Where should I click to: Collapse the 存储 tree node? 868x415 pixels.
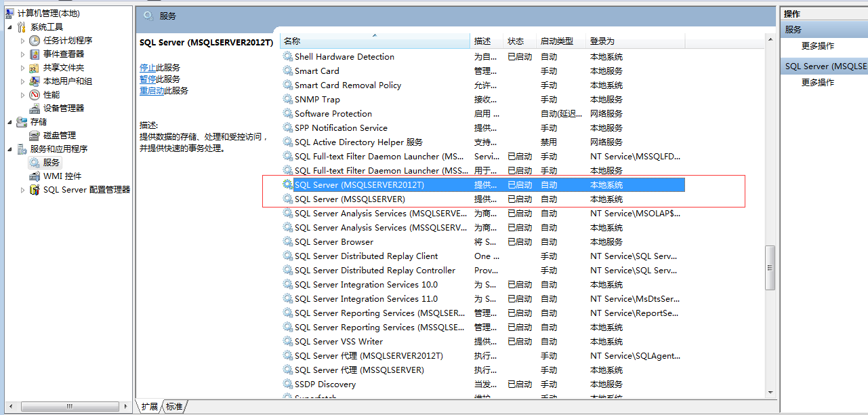point(9,122)
